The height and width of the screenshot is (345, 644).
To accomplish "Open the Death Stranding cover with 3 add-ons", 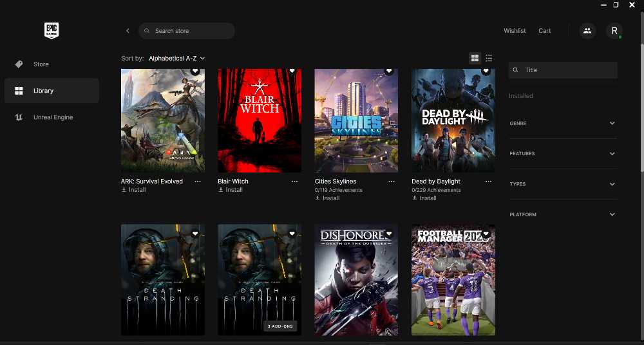I will coord(260,280).
